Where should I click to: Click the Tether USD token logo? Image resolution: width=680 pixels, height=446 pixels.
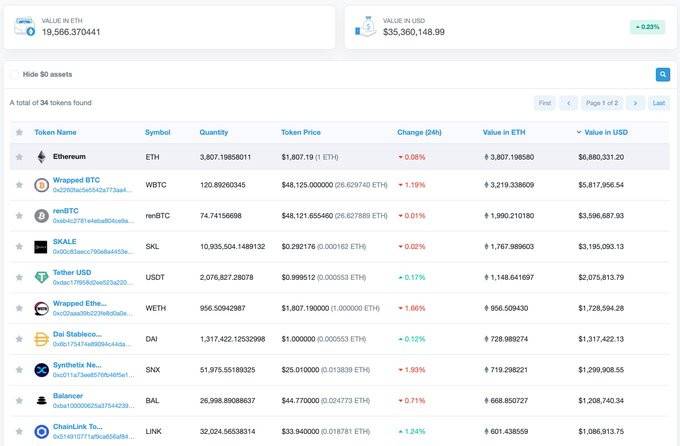point(41,277)
